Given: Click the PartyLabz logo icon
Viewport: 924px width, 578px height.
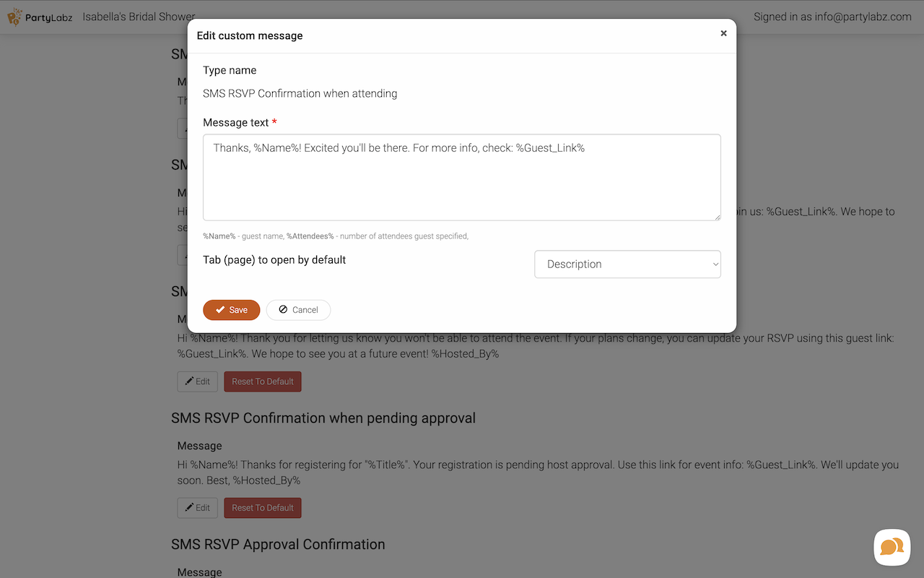Looking at the screenshot, I should click(x=15, y=16).
